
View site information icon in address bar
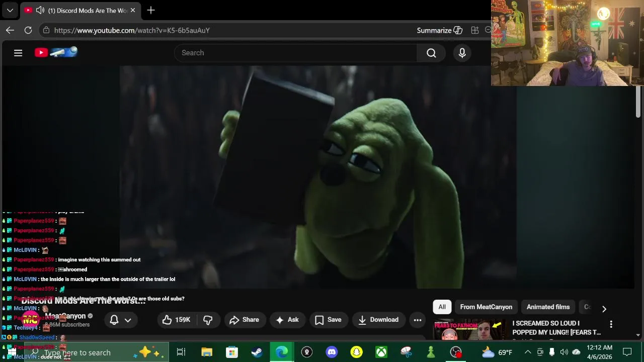(x=46, y=30)
